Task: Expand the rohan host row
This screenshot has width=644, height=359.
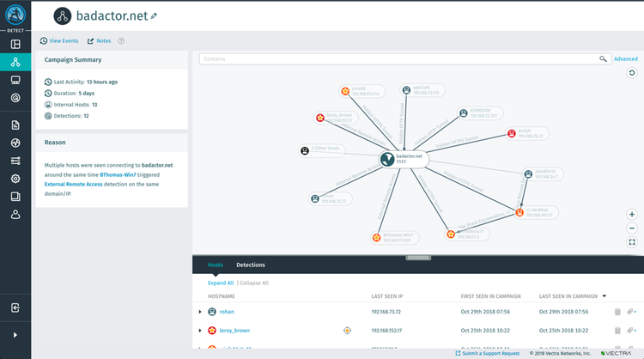Action: 200,312
